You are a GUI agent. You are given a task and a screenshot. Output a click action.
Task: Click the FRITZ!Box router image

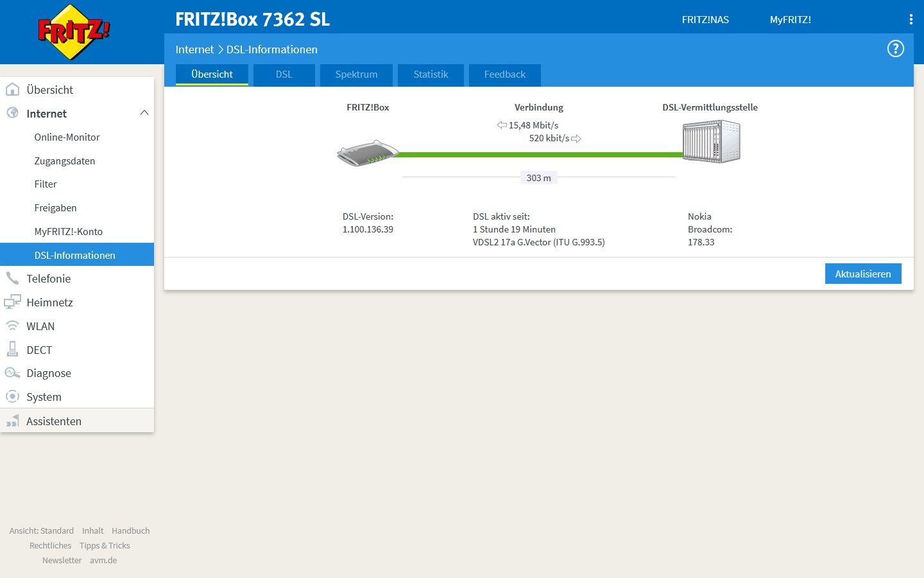368,153
